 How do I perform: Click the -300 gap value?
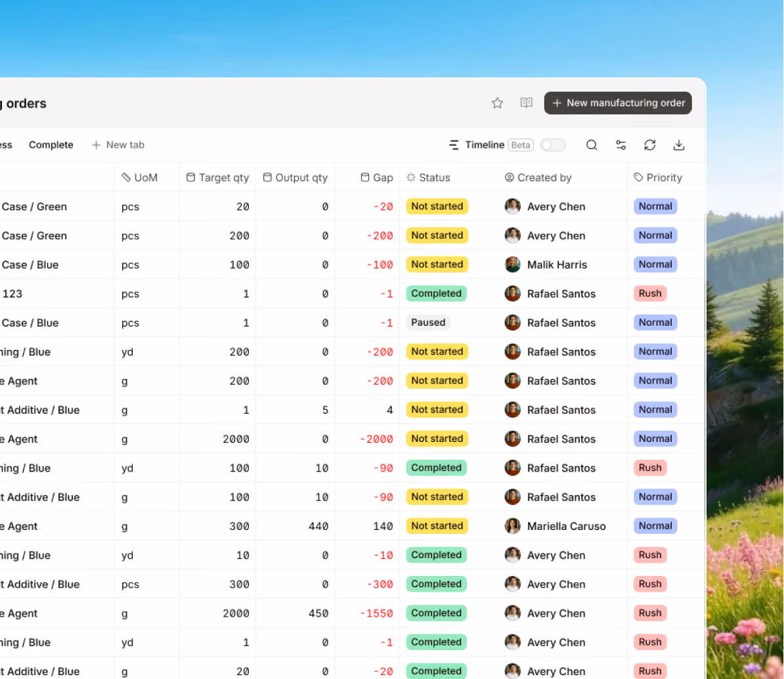[380, 584]
